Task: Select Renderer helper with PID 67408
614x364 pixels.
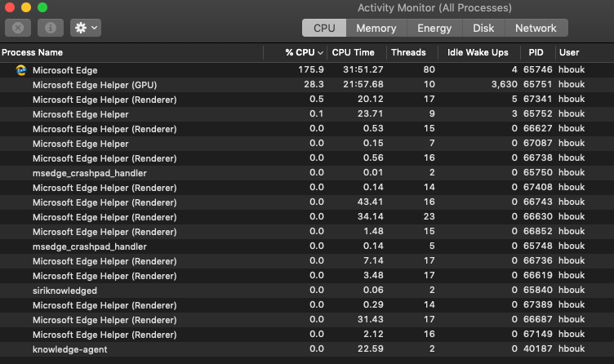Action: click(x=307, y=188)
